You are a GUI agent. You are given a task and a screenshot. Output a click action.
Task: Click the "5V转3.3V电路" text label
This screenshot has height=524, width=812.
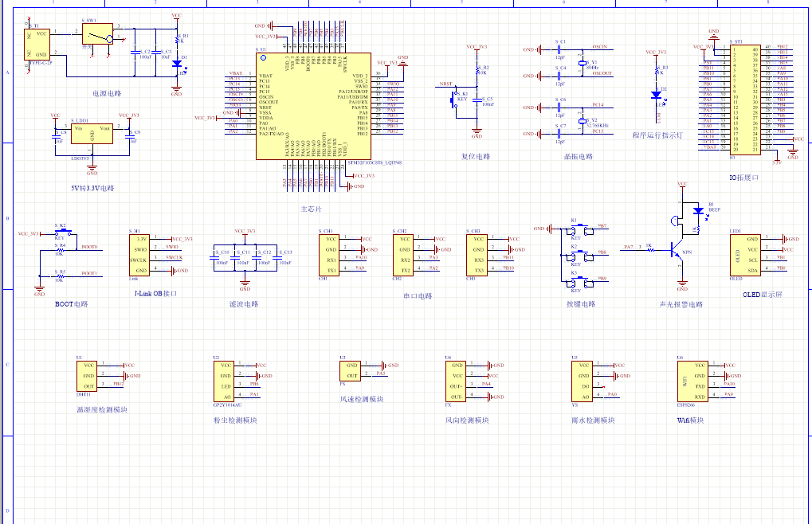pyautogui.click(x=92, y=189)
